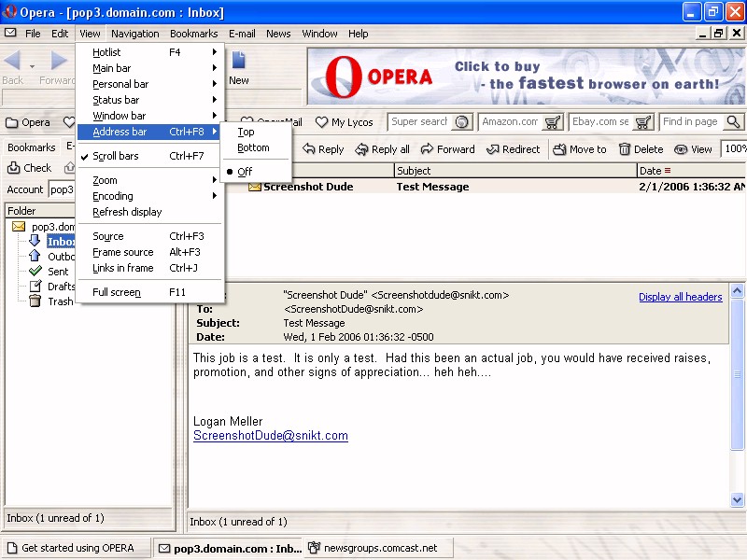The image size is (747, 560).
Task: Toggle the Scroll bars checked item
Action: (115, 156)
